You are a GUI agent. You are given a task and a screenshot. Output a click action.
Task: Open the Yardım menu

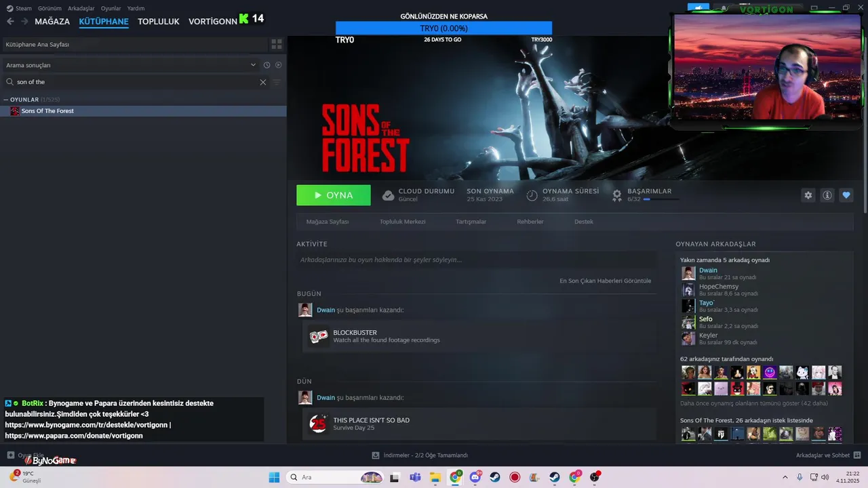[136, 8]
